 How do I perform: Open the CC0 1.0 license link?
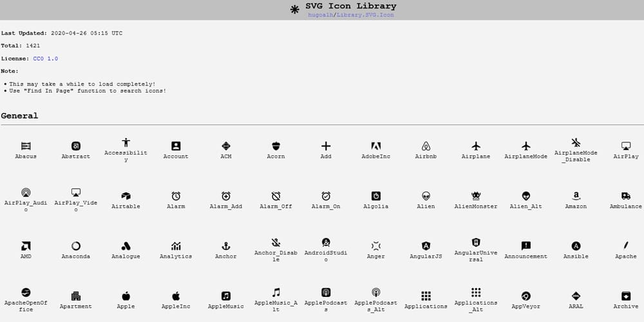46,59
